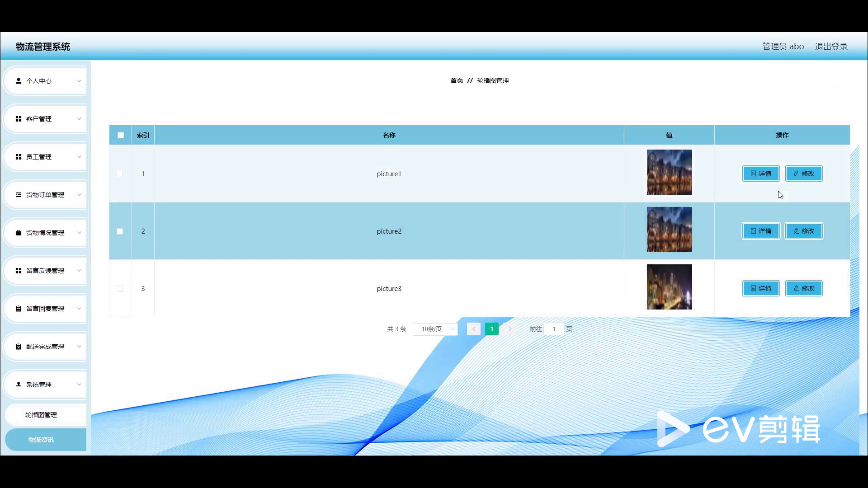The height and width of the screenshot is (488, 868).
Task: Check the checkbox for row picture2
Action: pos(120,231)
